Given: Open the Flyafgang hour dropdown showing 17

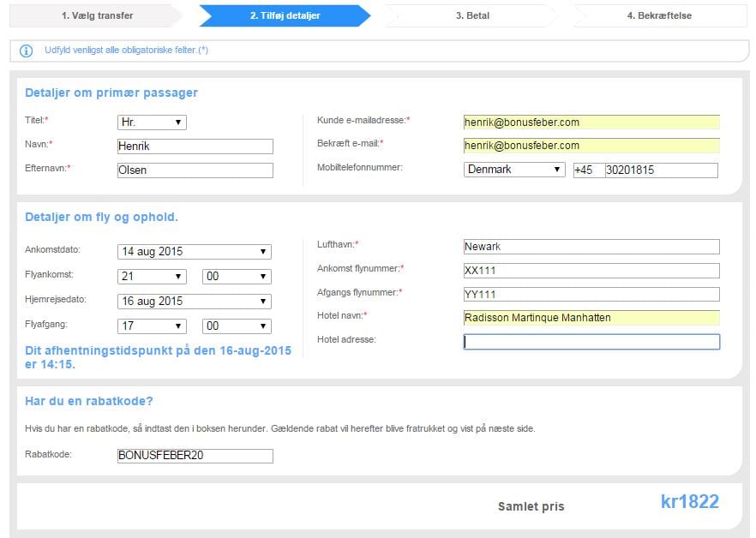Looking at the screenshot, I should click(152, 326).
